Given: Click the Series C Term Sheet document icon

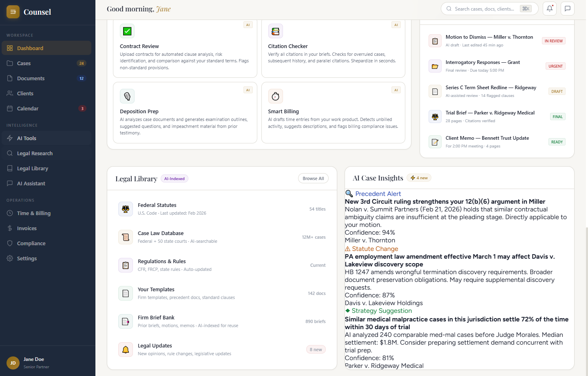Looking at the screenshot, I should (435, 91).
